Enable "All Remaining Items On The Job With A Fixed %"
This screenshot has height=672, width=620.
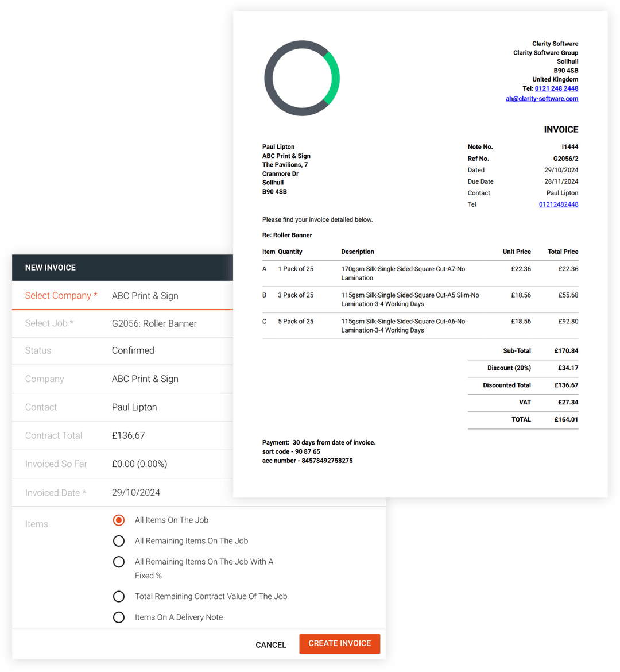119,562
